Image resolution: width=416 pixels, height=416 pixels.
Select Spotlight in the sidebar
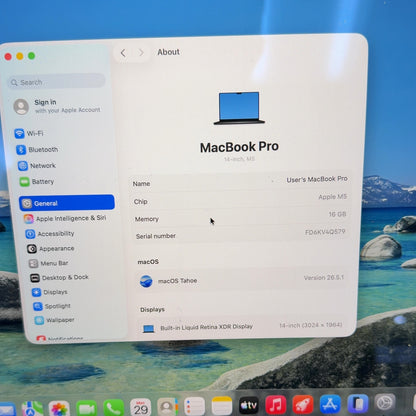click(x=52, y=306)
